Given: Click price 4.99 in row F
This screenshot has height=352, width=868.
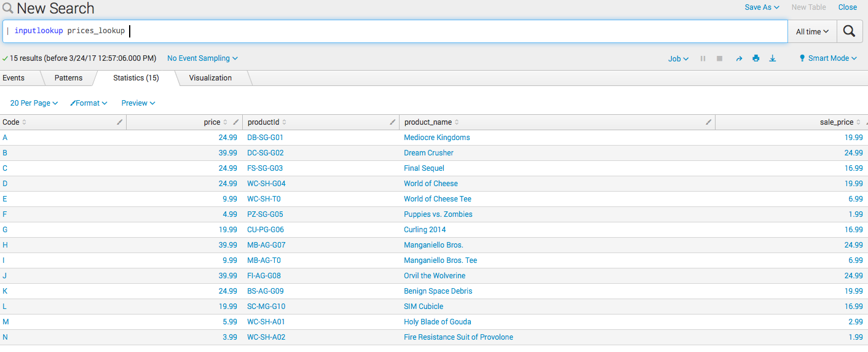Looking at the screenshot, I should coord(230,214).
